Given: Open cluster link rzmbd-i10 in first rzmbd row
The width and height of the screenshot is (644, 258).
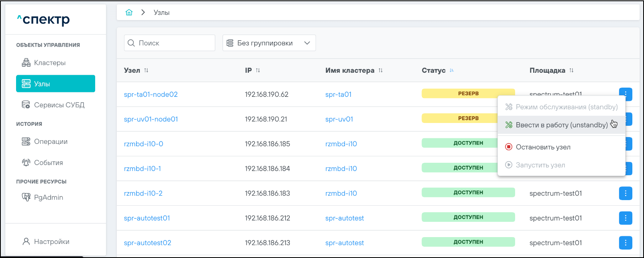Looking at the screenshot, I should click(x=341, y=144).
